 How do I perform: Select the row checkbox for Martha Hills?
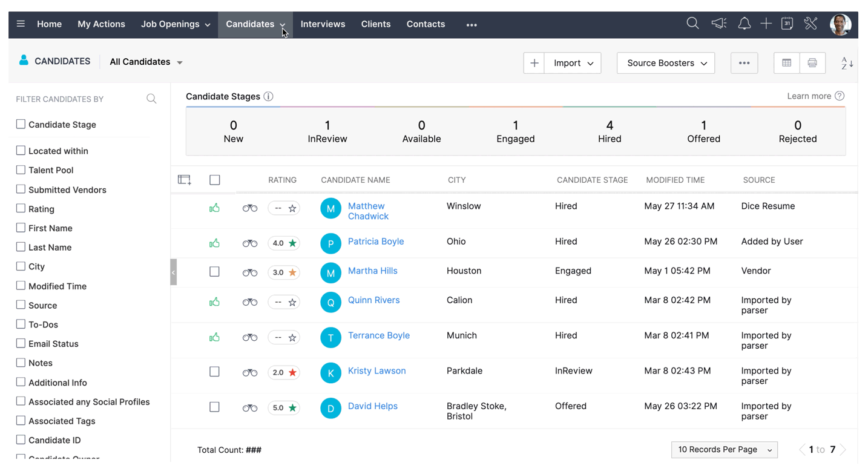(x=214, y=271)
